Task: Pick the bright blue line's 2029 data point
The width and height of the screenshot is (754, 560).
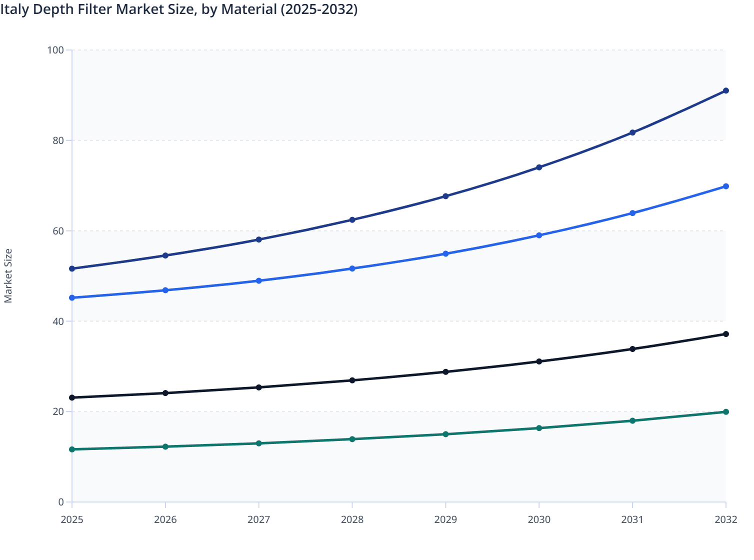Action: pos(445,254)
